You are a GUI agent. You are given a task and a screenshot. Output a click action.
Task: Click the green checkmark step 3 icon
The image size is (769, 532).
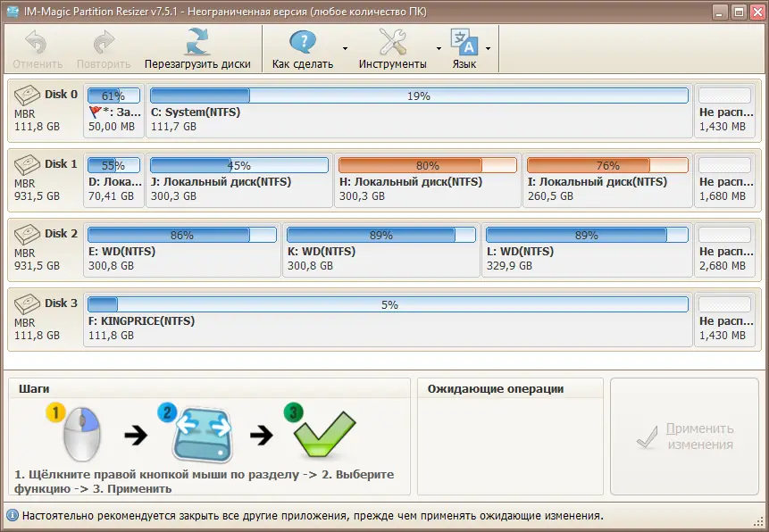coord(320,430)
